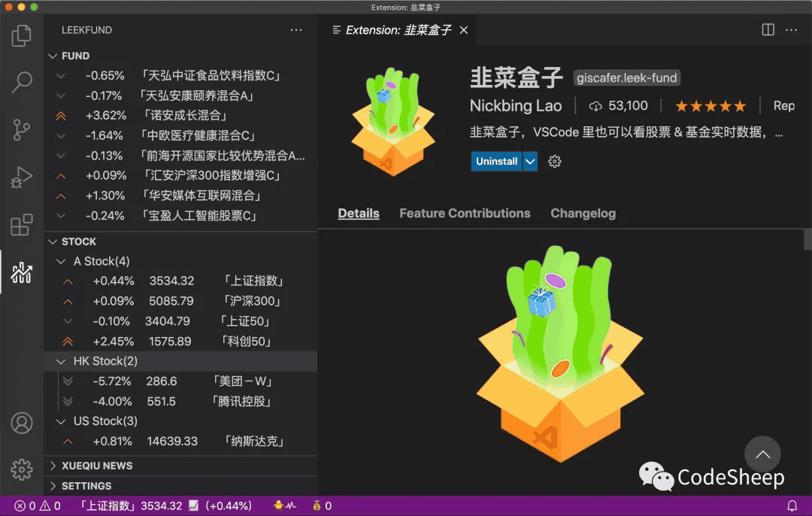
Task: Select fund 诺安成长混合
Action: (x=180, y=116)
